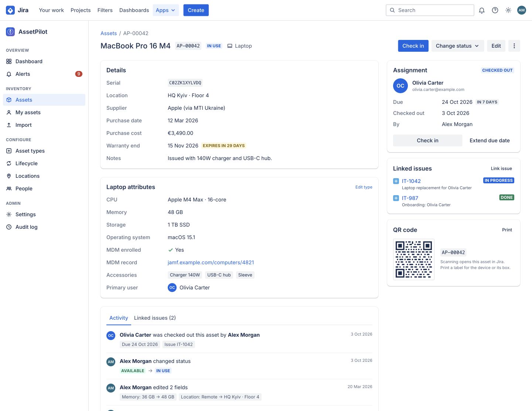Open the People sidebar item
The width and height of the screenshot is (532, 411).
point(44,188)
